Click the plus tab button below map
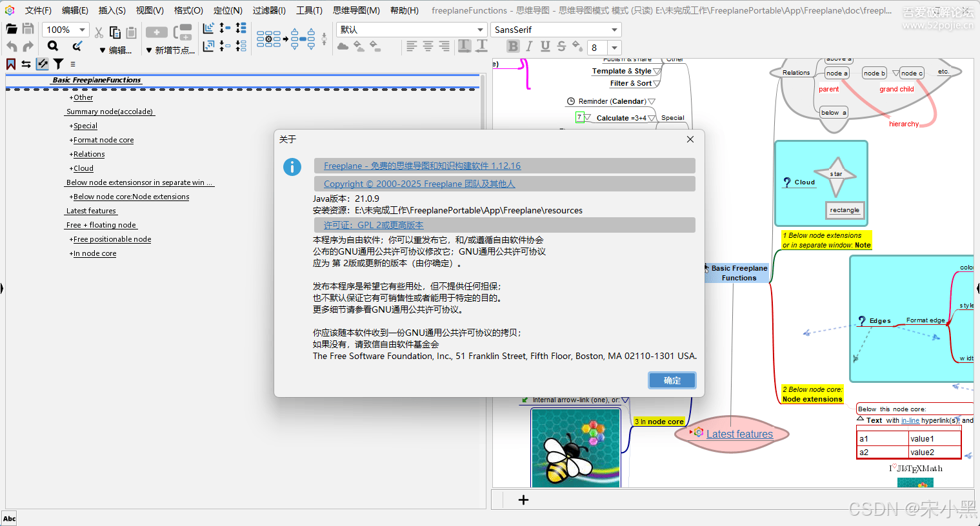This screenshot has width=980, height=526. (x=523, y=500)
